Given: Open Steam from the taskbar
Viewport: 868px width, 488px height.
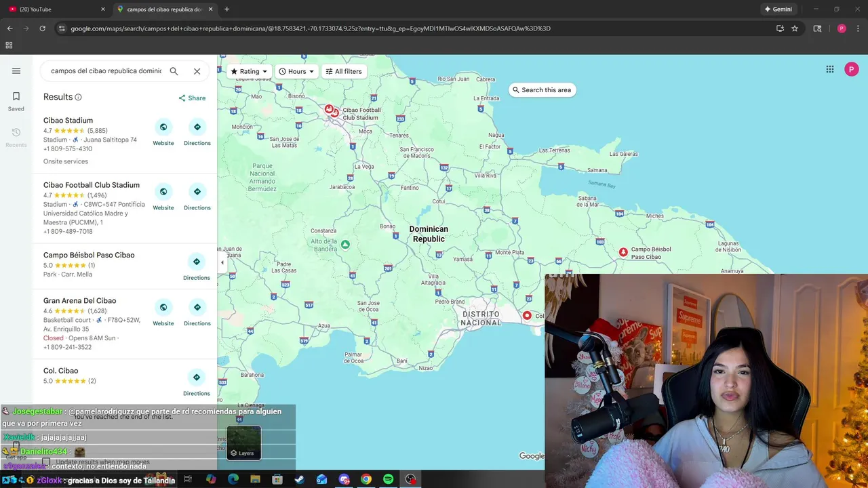Looking at the screenshot, I should tap(300, 479).
